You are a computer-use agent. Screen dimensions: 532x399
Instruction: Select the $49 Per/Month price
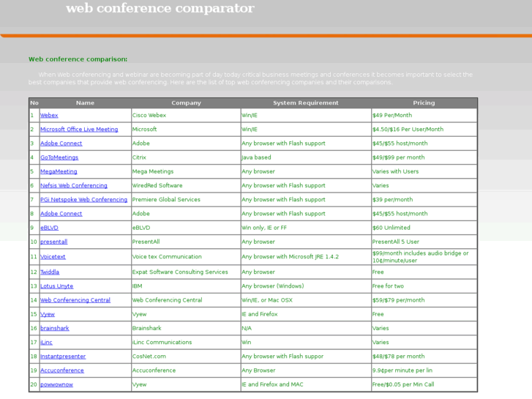[x=424, y=116]
